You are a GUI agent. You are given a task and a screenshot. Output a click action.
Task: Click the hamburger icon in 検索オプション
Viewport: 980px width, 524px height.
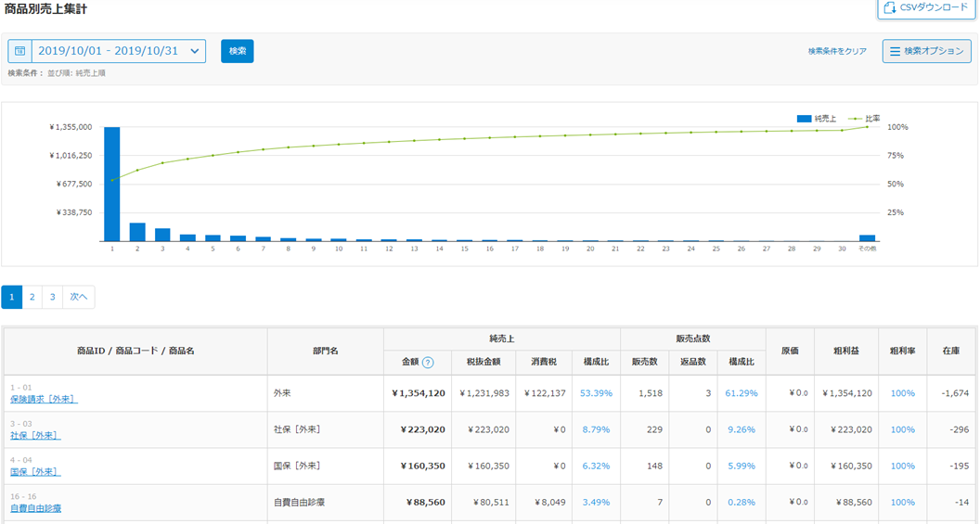tap(896, 51)
